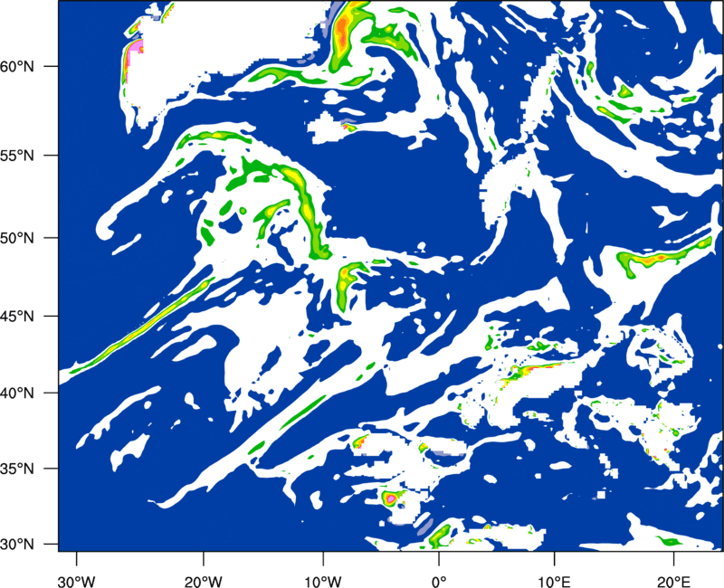Click the 50°N latitude label
The image size is (724, 588).
coord(17,238)
